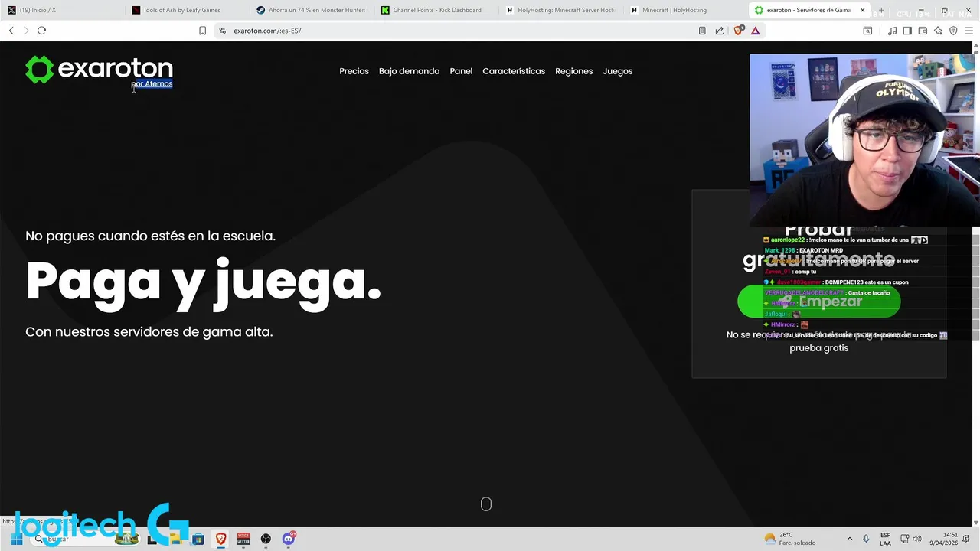This screenshot has height=551, width=980.
Task: Open the browser hamburger menu
Action: coord(969,31)
